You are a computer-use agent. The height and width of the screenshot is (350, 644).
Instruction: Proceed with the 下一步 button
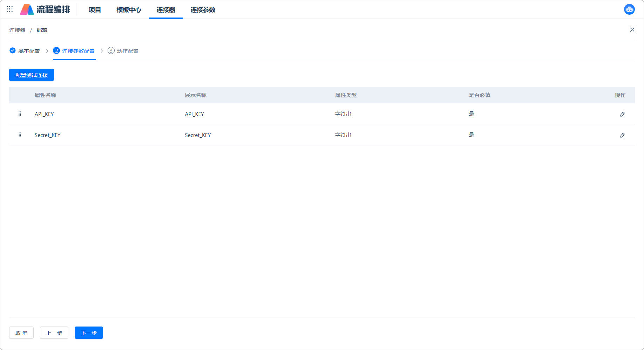[x=89, y=333]
